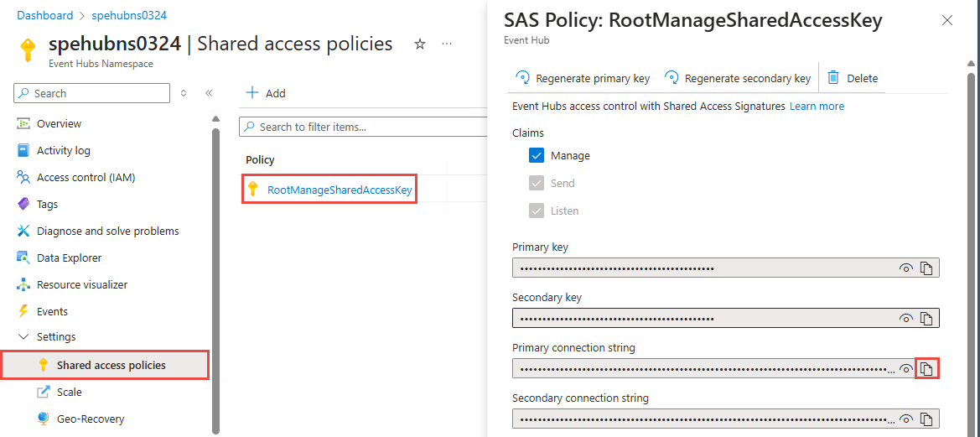The width and height of the screenshot is (980, 437).
Task: Show the Primary key with eye icon
Action: coord(905,268)
